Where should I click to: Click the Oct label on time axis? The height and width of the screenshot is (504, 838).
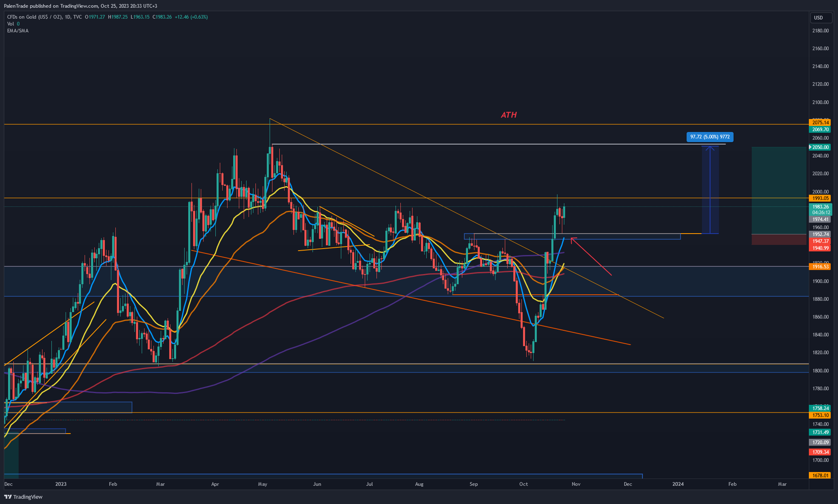tap(523, 484)
